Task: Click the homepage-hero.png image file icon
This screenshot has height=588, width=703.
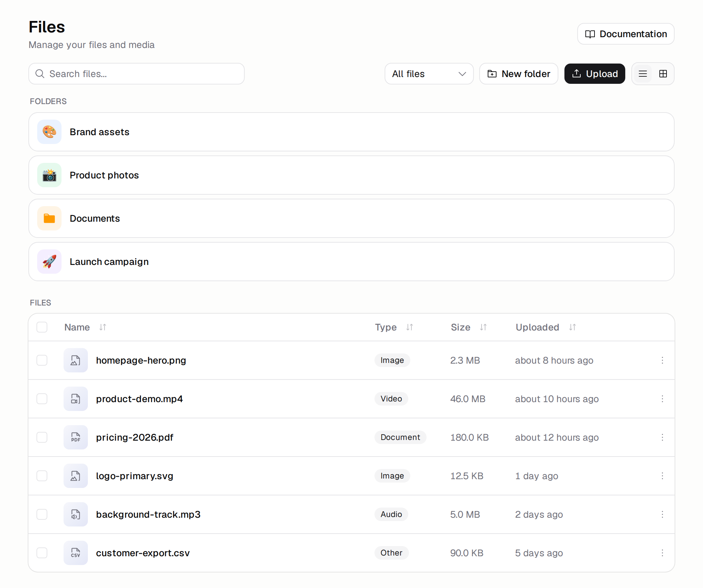Action: click(x=76, y=360)
